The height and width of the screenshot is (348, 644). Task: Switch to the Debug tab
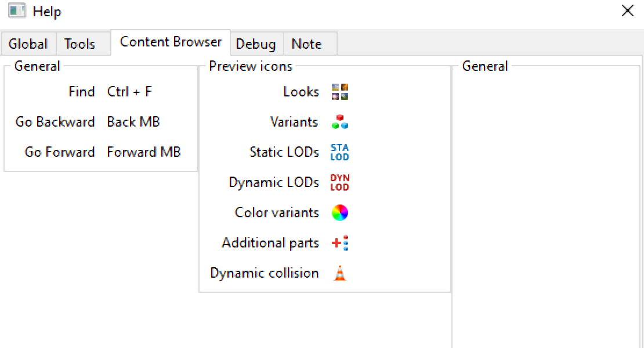tap(256, 44)
